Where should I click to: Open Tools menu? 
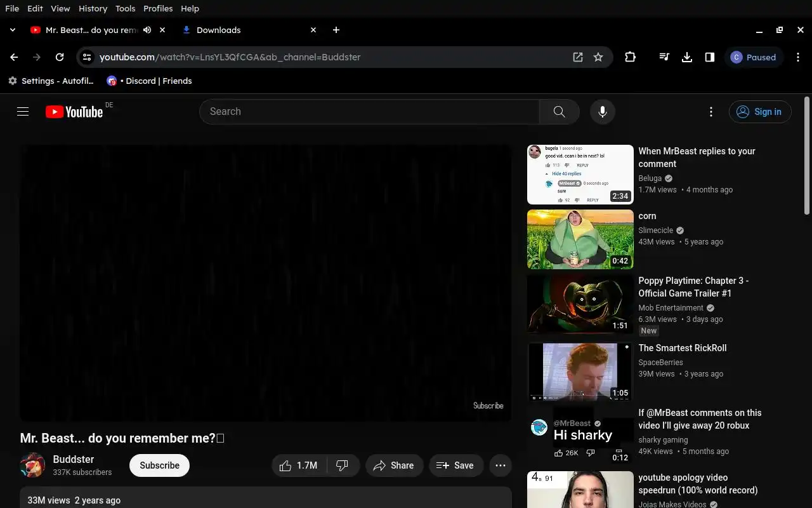point(125,8)
